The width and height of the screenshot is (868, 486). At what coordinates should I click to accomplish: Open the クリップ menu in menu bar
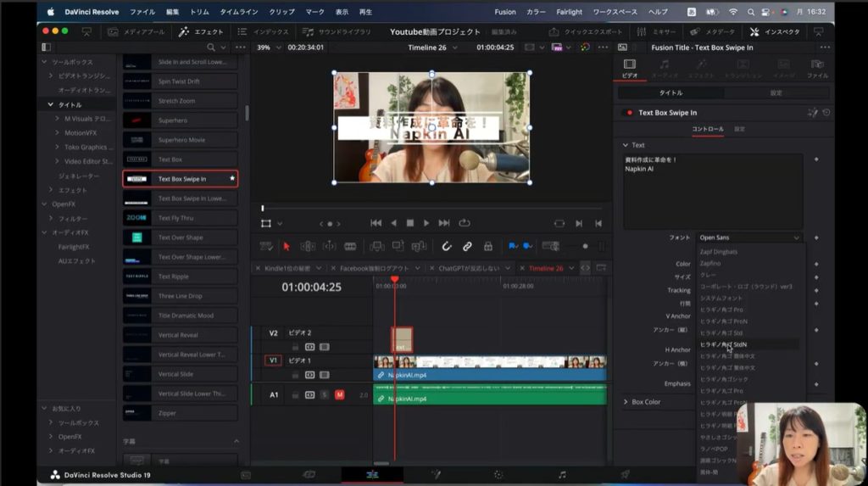pyautogui.click(x=281, y=12)
